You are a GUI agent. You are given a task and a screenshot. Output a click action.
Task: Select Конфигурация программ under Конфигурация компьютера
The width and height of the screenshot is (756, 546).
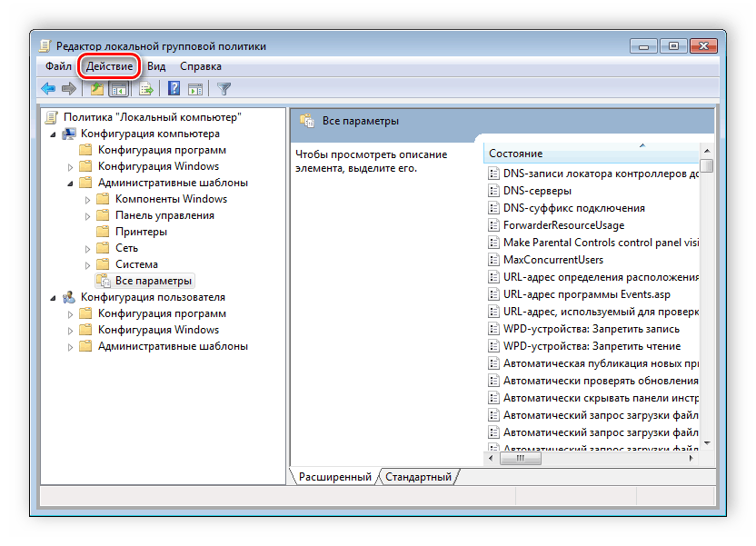(162, 150)
